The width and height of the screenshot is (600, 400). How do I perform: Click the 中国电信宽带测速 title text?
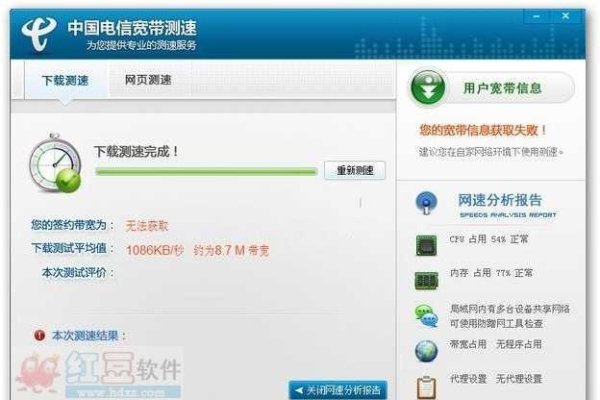[x=132, y=28]
